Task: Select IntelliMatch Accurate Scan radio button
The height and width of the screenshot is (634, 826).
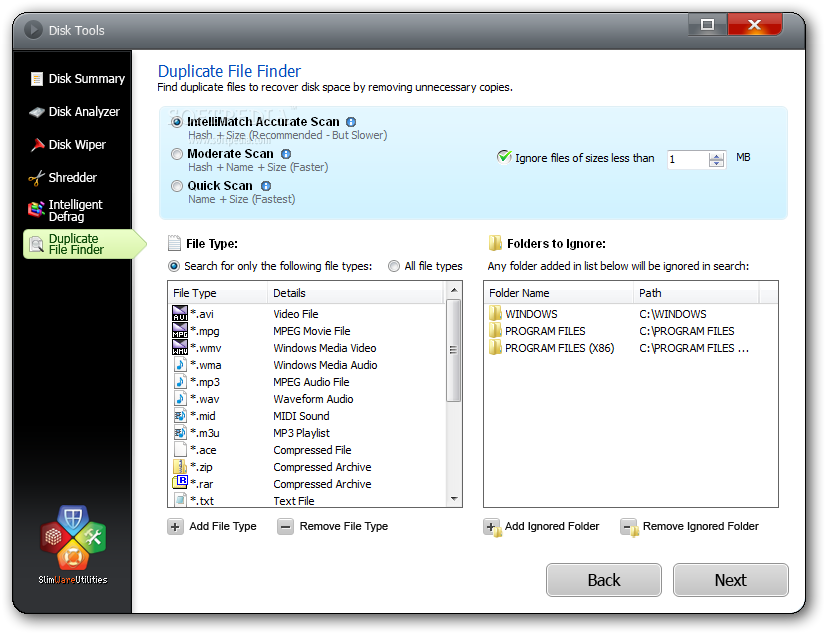Action: (x=177, y=122)
